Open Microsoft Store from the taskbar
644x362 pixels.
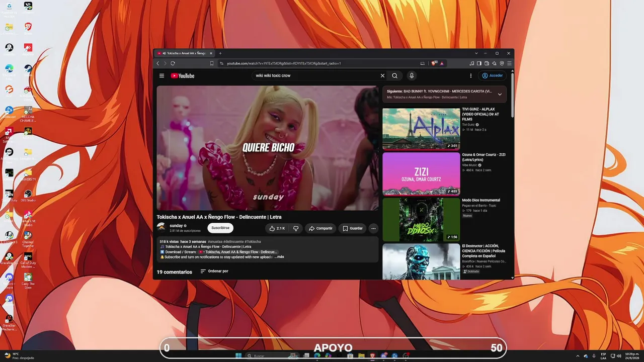(350, 356)
